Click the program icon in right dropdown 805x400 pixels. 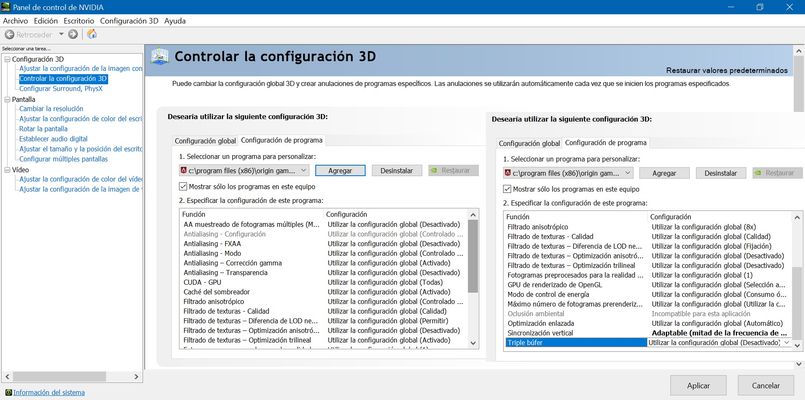tap(508, 173)
